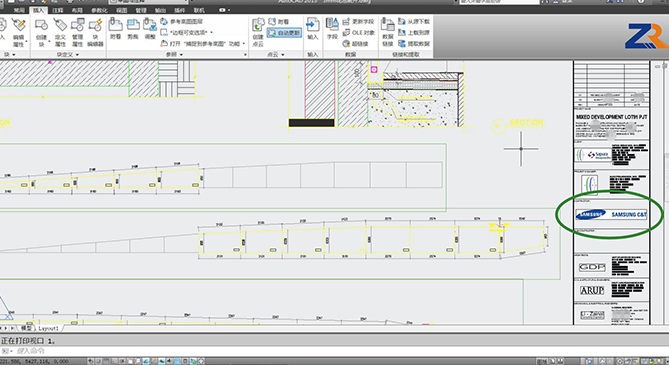Viewport: 669px width, 365px height.
Task: Select the 剪裁 Clip reference tool
Action: click(133, 29)
